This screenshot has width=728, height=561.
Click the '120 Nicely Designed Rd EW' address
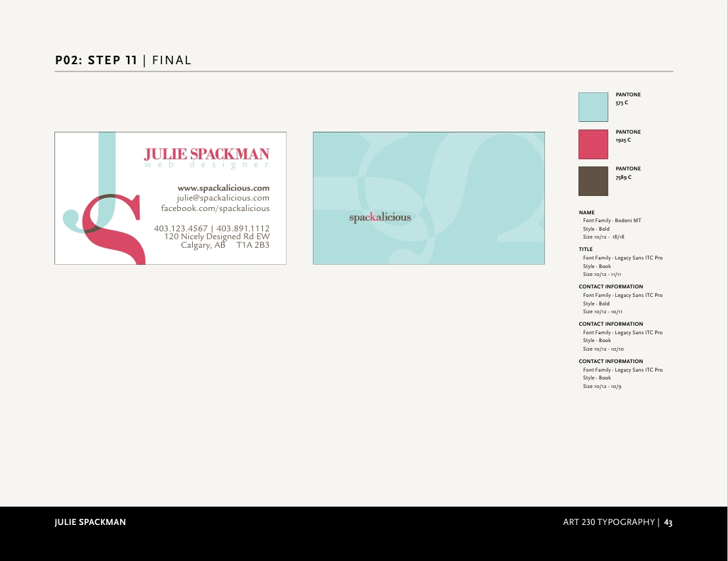(217, 236)
